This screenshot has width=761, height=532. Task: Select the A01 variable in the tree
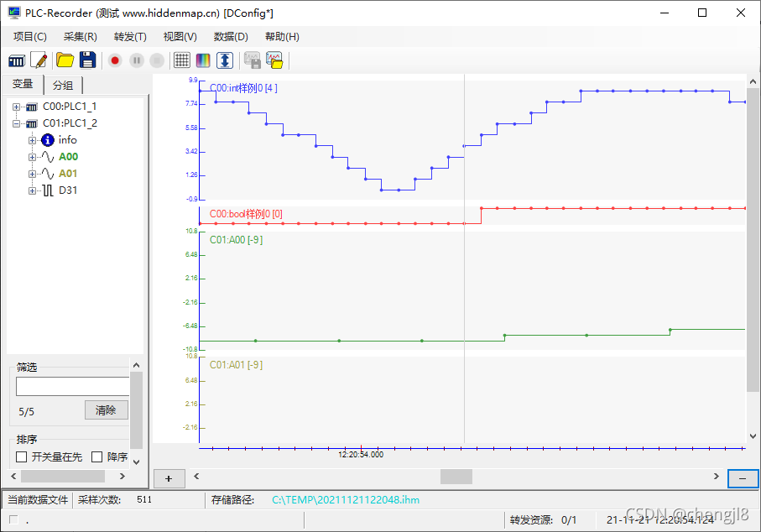(69, 174)
